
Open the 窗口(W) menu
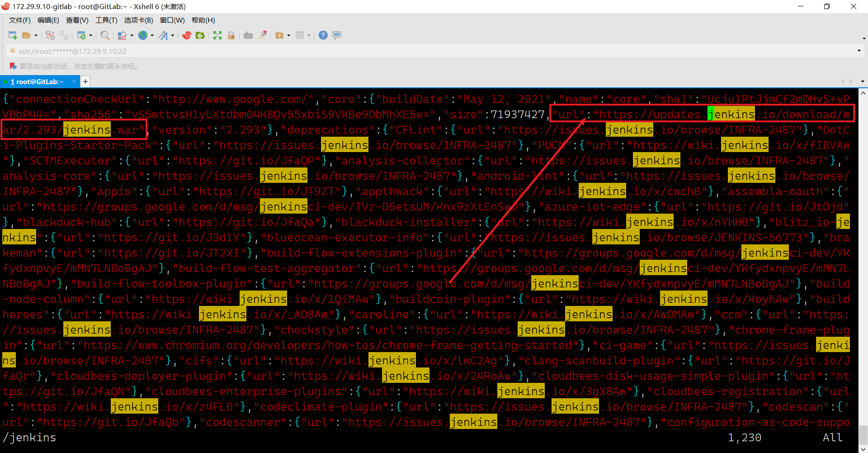172,20
